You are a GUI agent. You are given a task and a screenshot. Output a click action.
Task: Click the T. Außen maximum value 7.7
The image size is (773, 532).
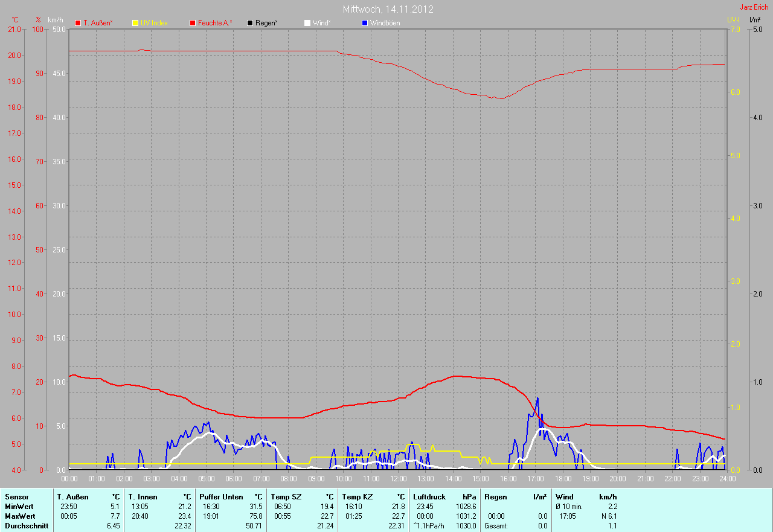click(115, 516)
